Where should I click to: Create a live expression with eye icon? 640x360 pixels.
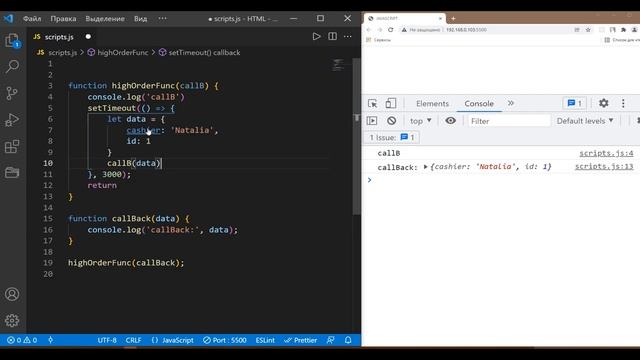(451, 121)
